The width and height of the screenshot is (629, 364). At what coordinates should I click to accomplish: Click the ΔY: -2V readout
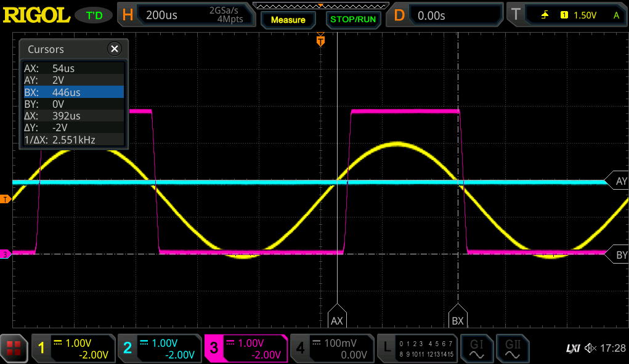pos(74,127)
